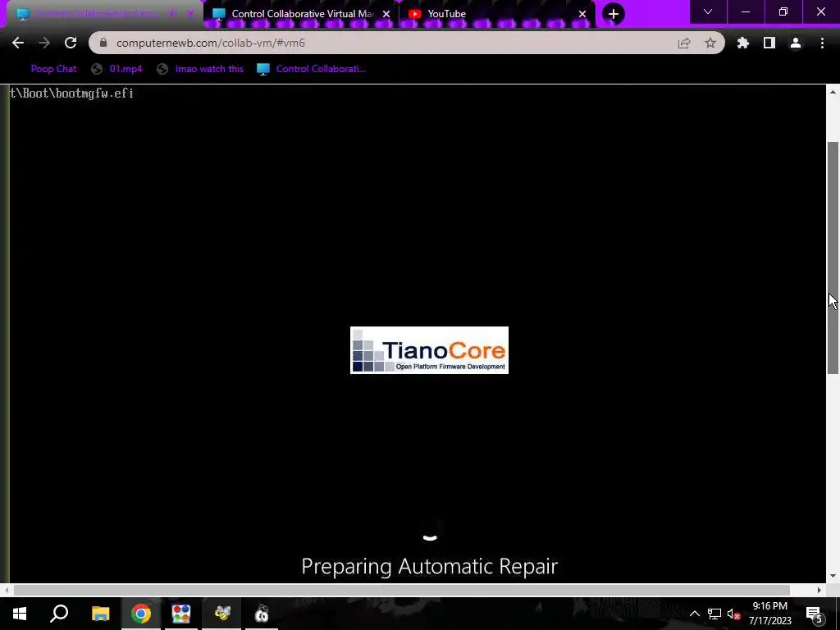Click the t\Boot\bootmgfw.efi text

click(72, 94)
